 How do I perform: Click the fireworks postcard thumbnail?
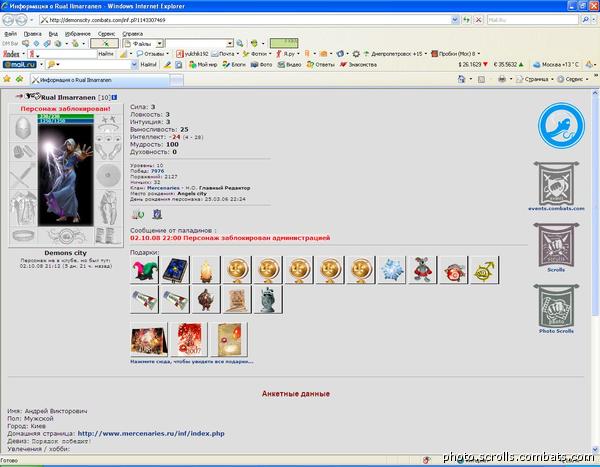[x=149, y=339]
